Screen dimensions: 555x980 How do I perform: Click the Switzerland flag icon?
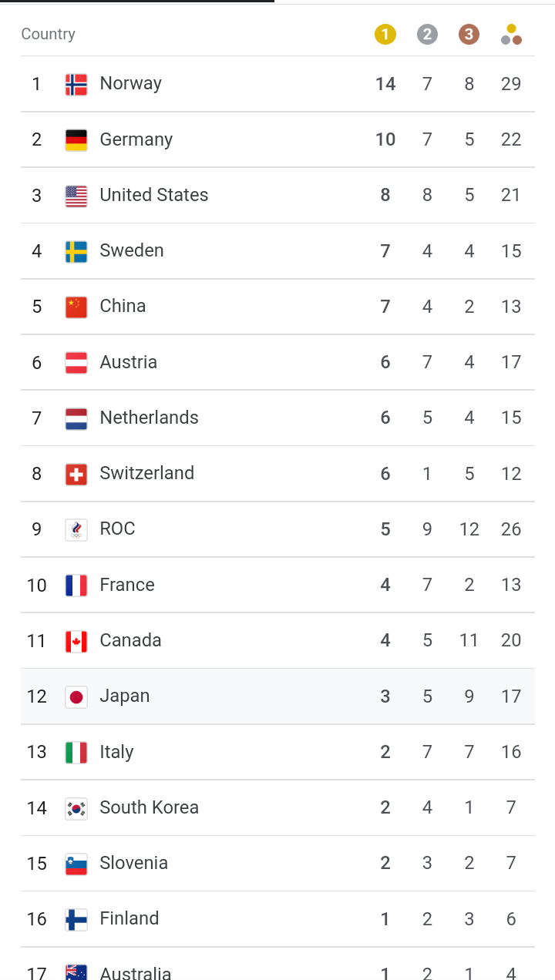[76, 474]
